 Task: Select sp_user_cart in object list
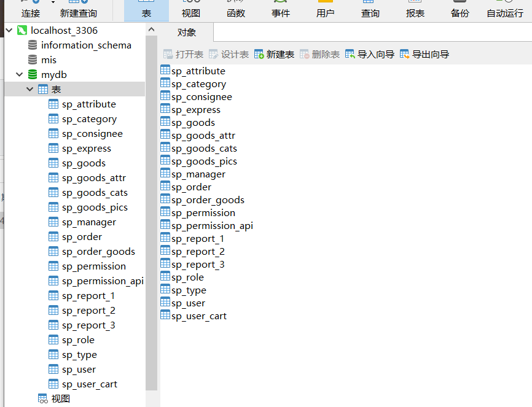[x=199, y=316]
